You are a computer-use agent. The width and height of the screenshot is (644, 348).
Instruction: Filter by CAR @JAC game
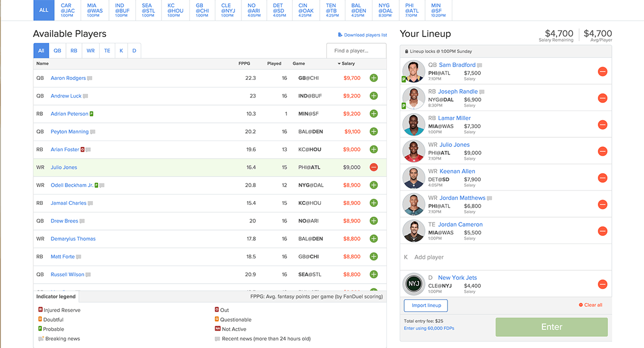[67, 10]
